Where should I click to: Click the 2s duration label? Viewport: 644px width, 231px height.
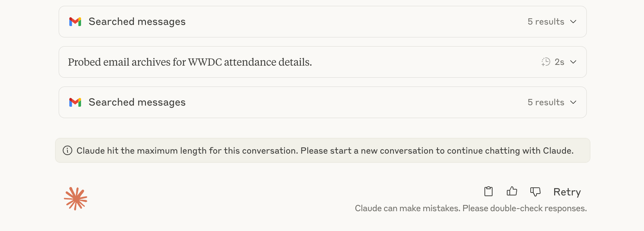[559, 62]
